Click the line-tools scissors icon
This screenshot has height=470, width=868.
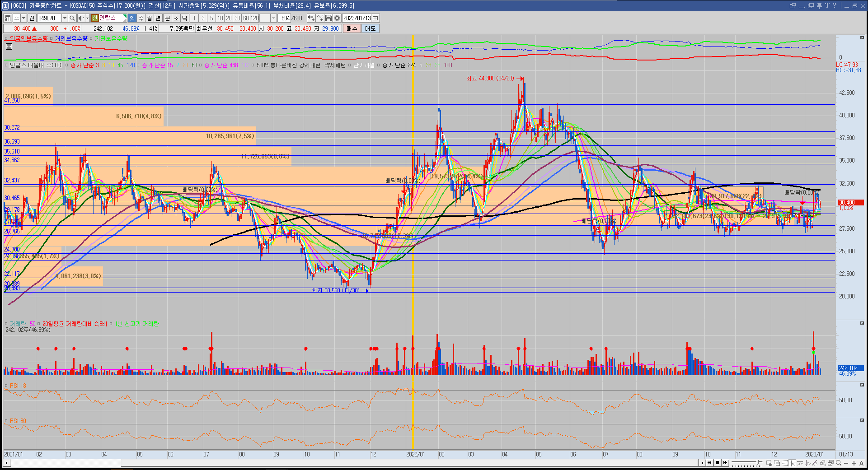[x=319, y=18]
